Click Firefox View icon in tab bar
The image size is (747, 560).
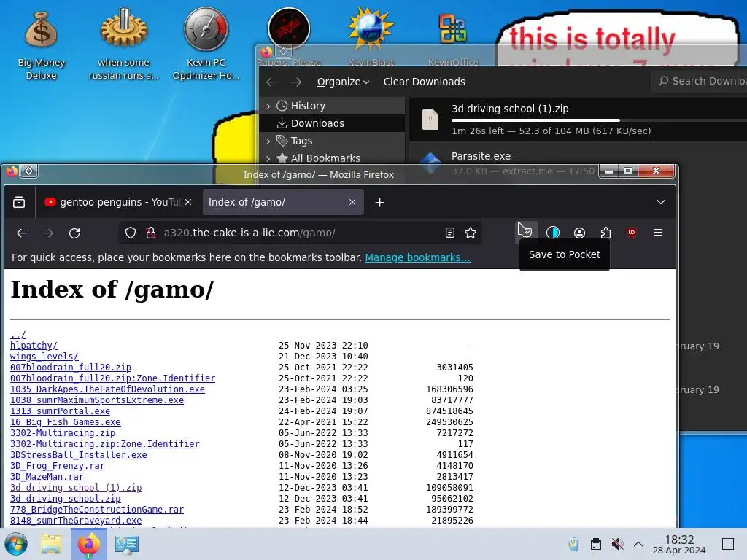(x=19, y=203)
